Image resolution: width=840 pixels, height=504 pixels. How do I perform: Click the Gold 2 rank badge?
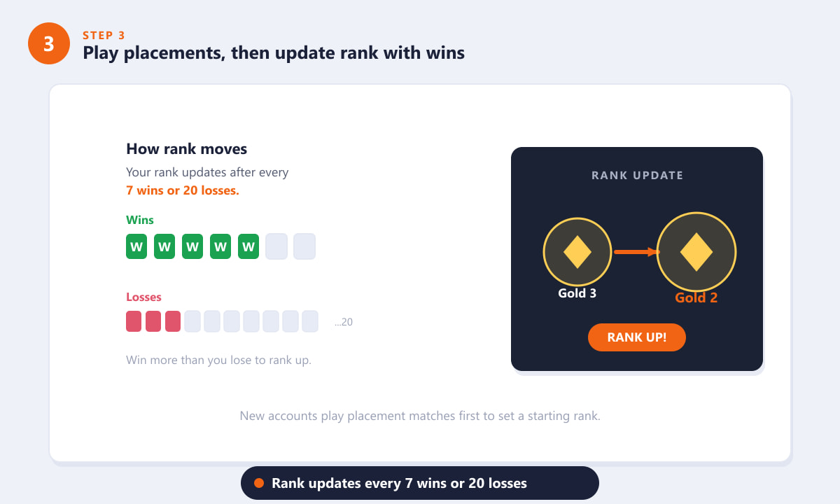[696, 252]
